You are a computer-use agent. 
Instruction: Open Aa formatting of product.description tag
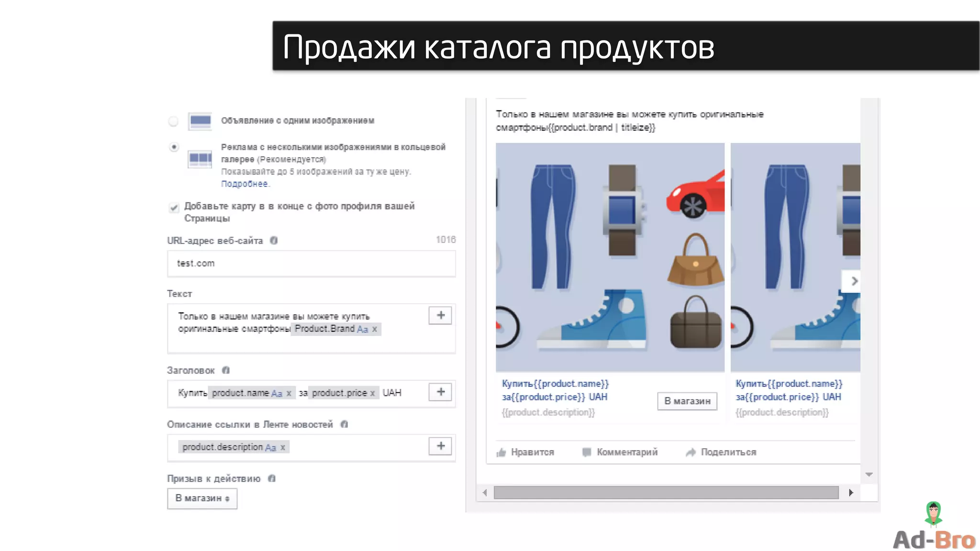[x=271, y=447]
